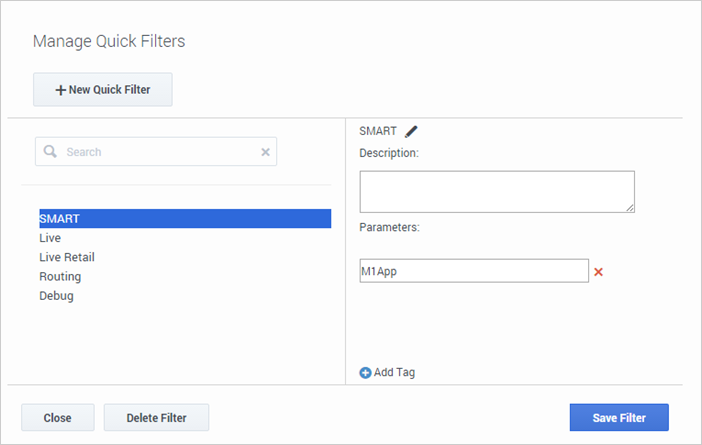Click the New Quick Filter button
The height and width of the screenshot is (445, 702).
point(103,90)
